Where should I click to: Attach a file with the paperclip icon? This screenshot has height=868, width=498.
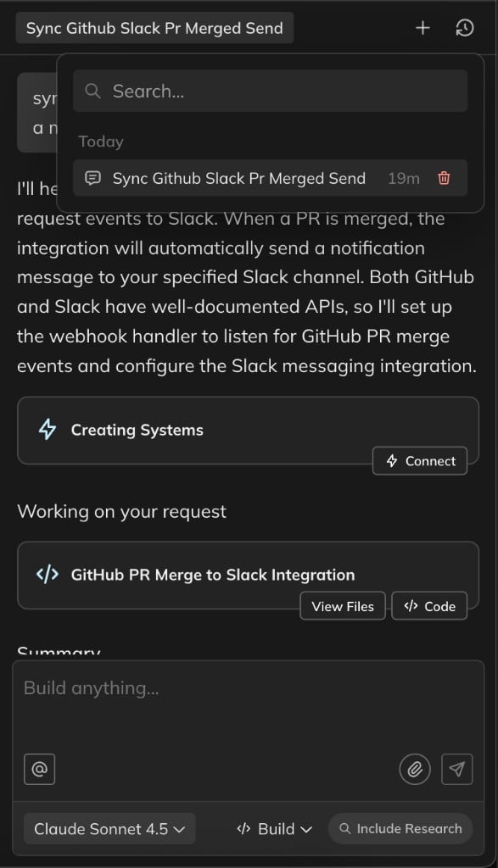415,769
